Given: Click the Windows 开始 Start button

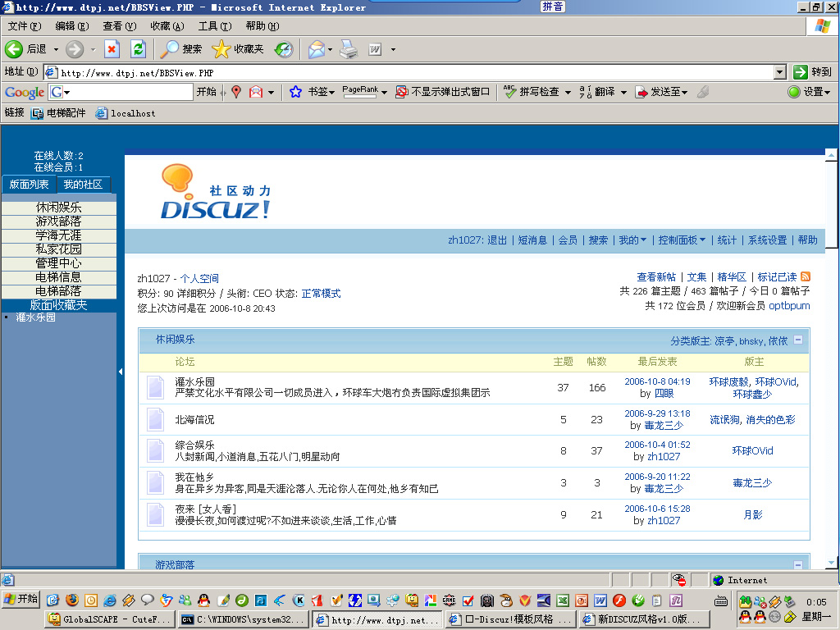Looking at the screenshot, I should click(21, 599).
